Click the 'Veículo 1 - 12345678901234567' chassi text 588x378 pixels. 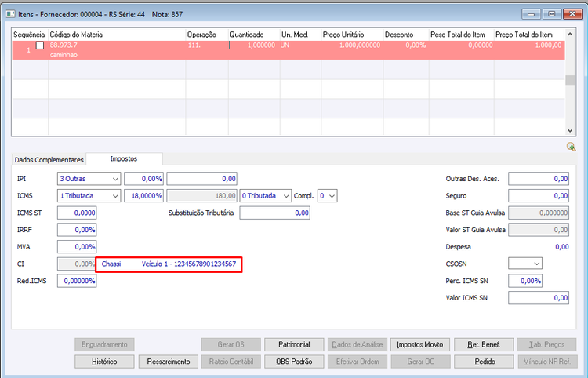[189, 264]
